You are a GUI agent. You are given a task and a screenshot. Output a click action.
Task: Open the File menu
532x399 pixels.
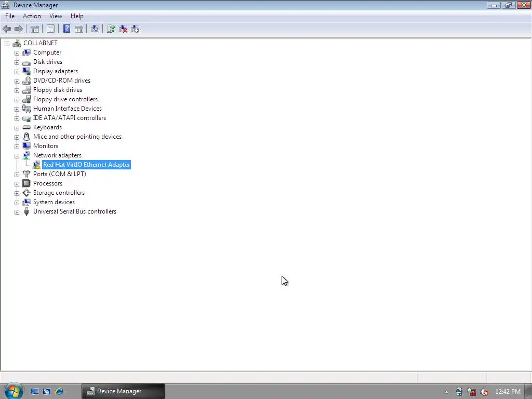click(x=10, y=16)
